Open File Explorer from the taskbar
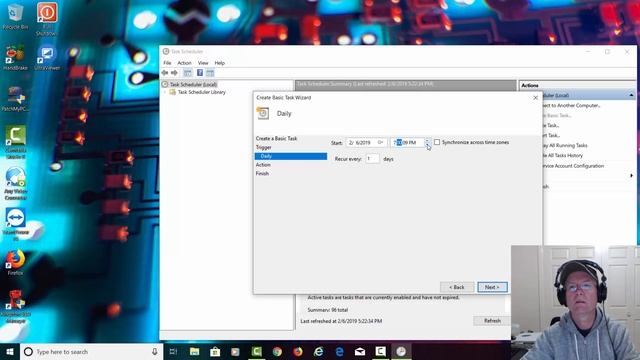The height and width of the screenshot is (360, 640). coord(194,351)
